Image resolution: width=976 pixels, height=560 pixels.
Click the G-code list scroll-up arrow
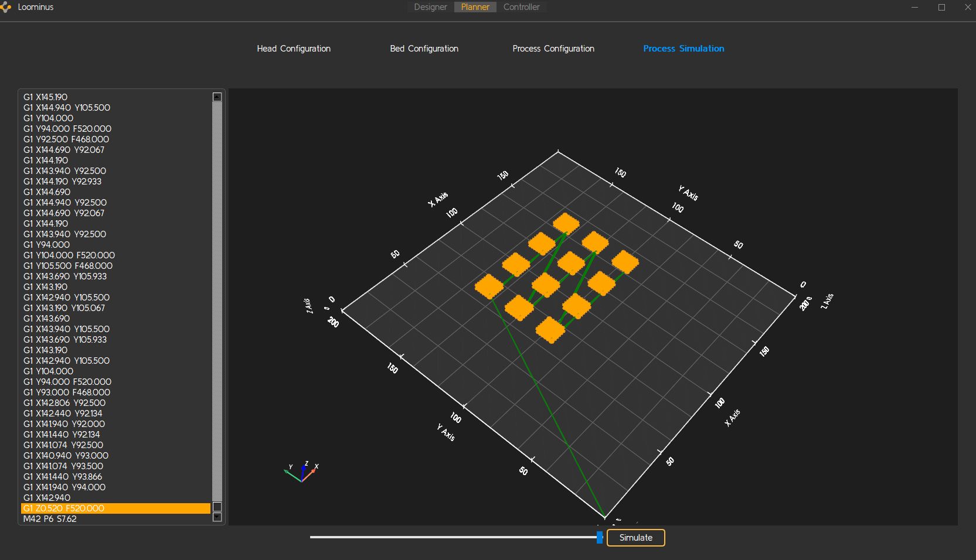[217, 97]
